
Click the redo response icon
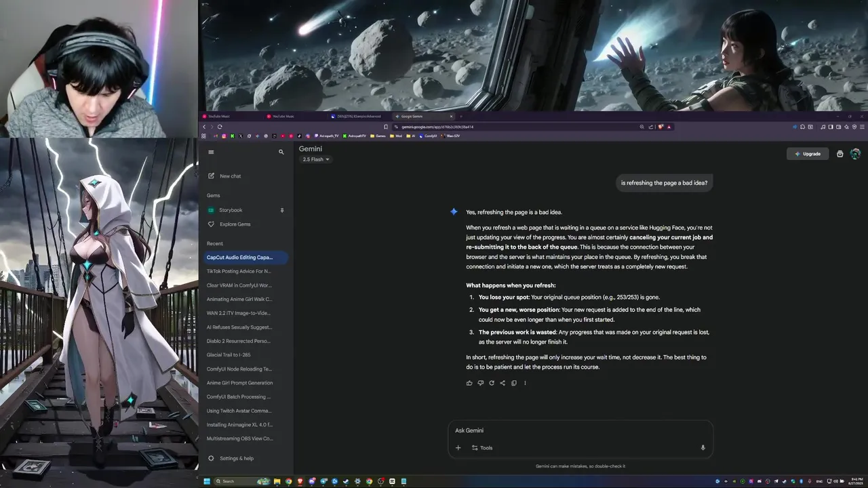coord(492,383)
